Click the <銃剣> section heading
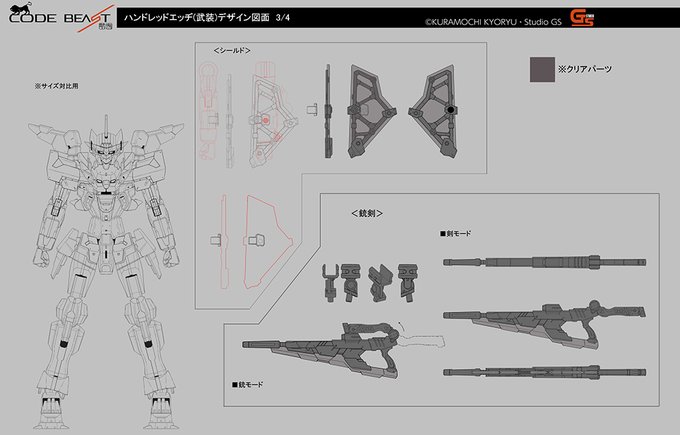This screenshot has height=435, width=680. click(367, 213)
